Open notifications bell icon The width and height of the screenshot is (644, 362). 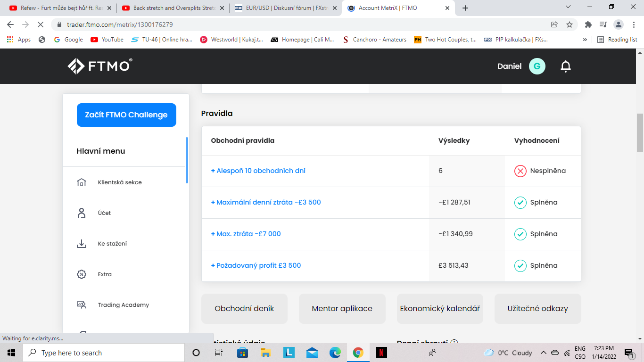(566, 66)
